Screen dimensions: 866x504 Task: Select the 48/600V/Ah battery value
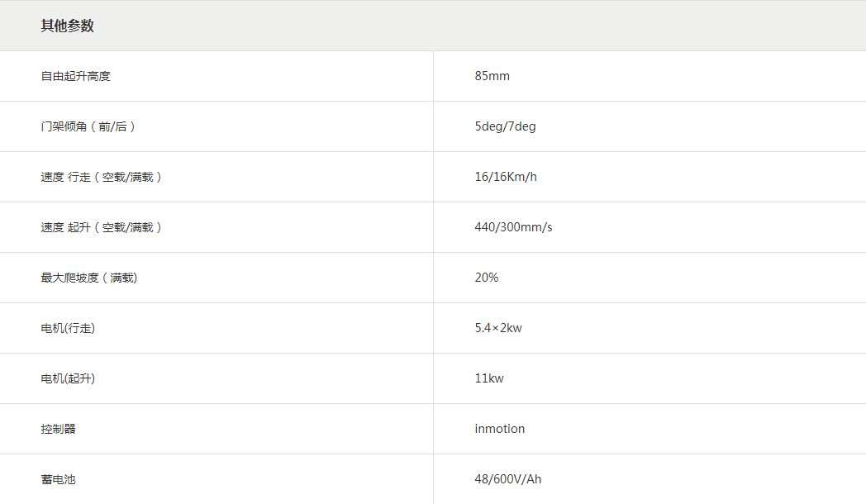[x=508, y=479]
